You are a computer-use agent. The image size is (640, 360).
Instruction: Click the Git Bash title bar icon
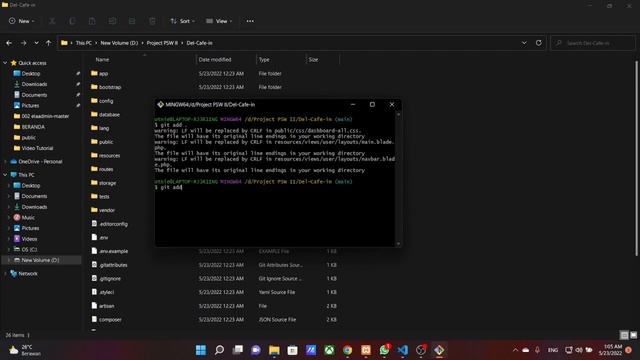pos(160,104)
